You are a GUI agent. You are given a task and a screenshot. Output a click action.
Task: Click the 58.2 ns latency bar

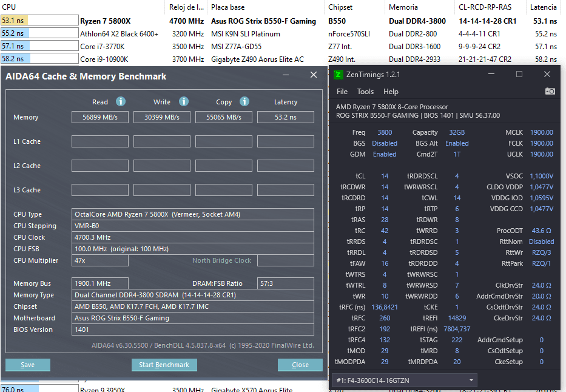tap(39, 59)
